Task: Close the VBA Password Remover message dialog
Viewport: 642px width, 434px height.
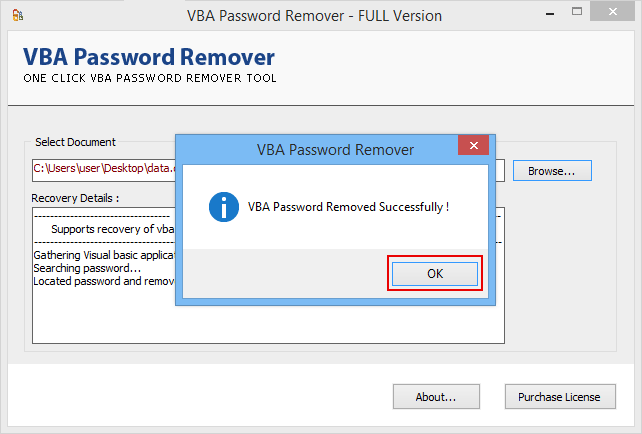Action: [473, 149]
